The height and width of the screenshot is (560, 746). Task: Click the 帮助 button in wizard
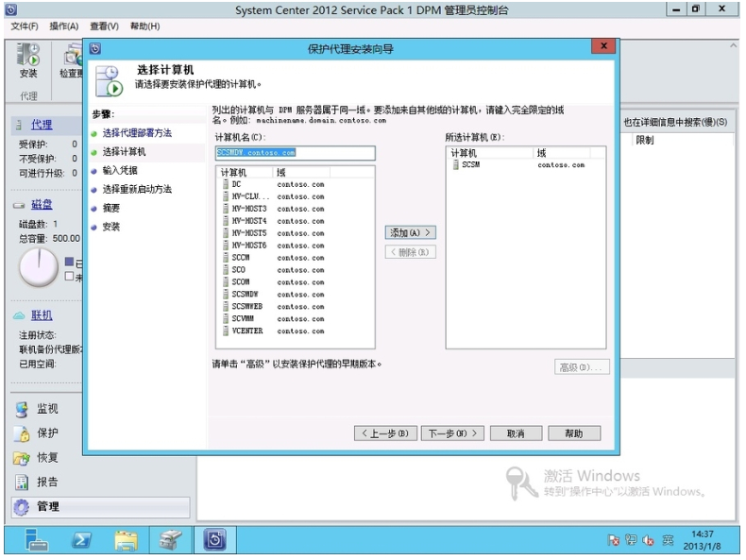pyautogui.click(x=574, y=433)
